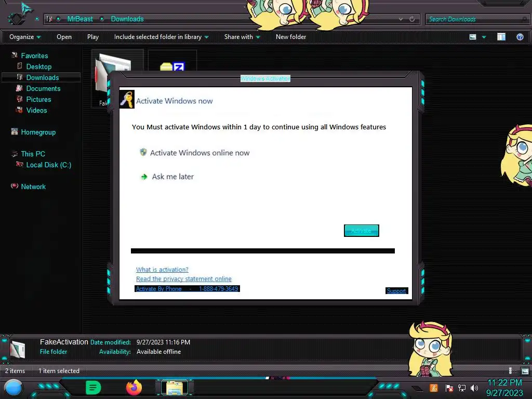Image resolution: width=532 pixels, height=399 pixels.
Task: Open the Start orb on the taskbar
Action: pyautogui.click(x=14, y=388)
